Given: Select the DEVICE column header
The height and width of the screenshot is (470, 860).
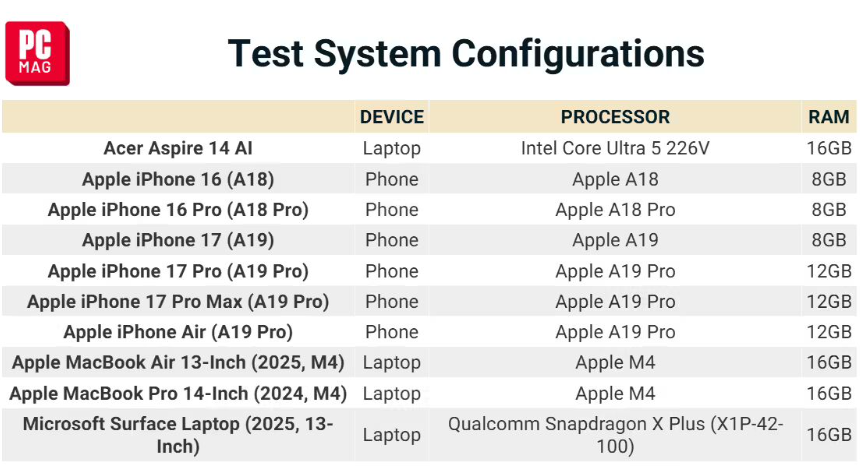Looking at the screenshot, I should point(392,117).
